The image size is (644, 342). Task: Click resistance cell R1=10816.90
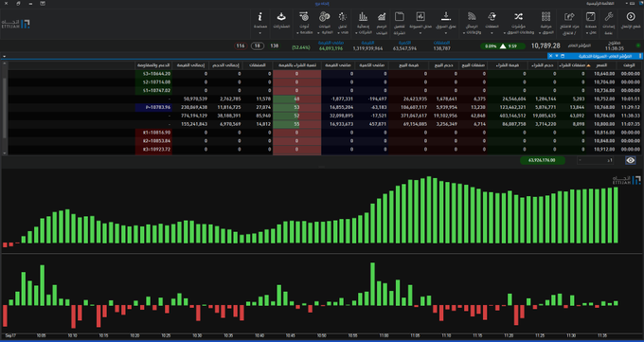point(153,133)
